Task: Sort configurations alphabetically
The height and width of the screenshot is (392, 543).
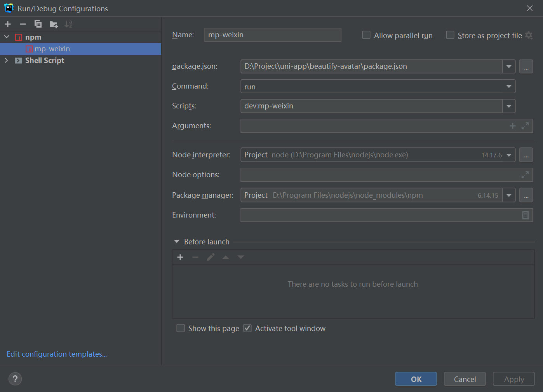Action: click(68, 24)
